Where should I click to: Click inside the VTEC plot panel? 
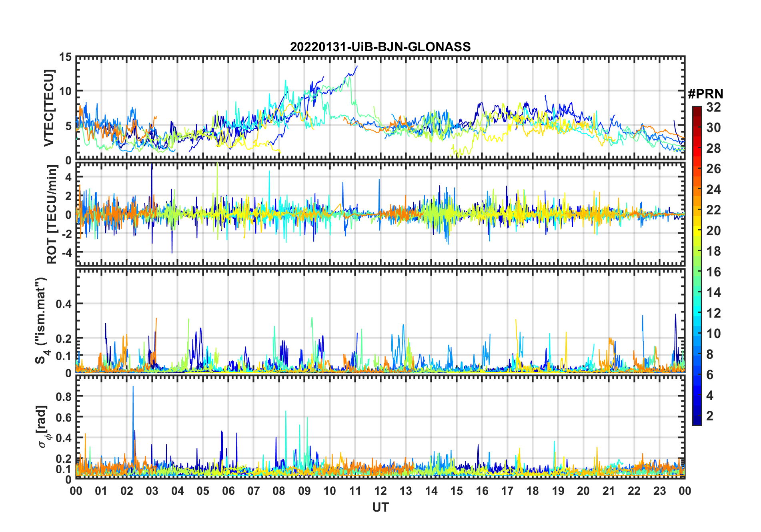(x=380, y=108)
